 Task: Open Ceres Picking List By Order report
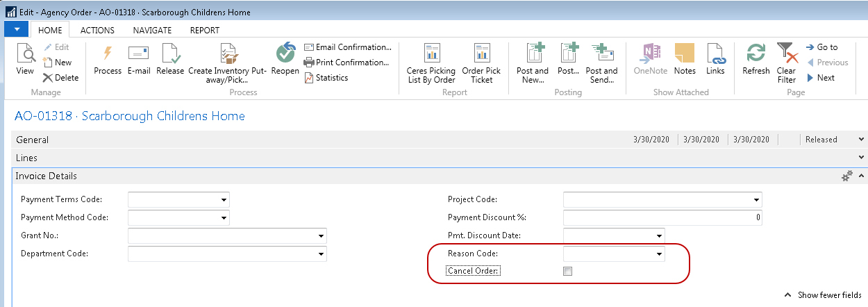click(x=432, y=54)
